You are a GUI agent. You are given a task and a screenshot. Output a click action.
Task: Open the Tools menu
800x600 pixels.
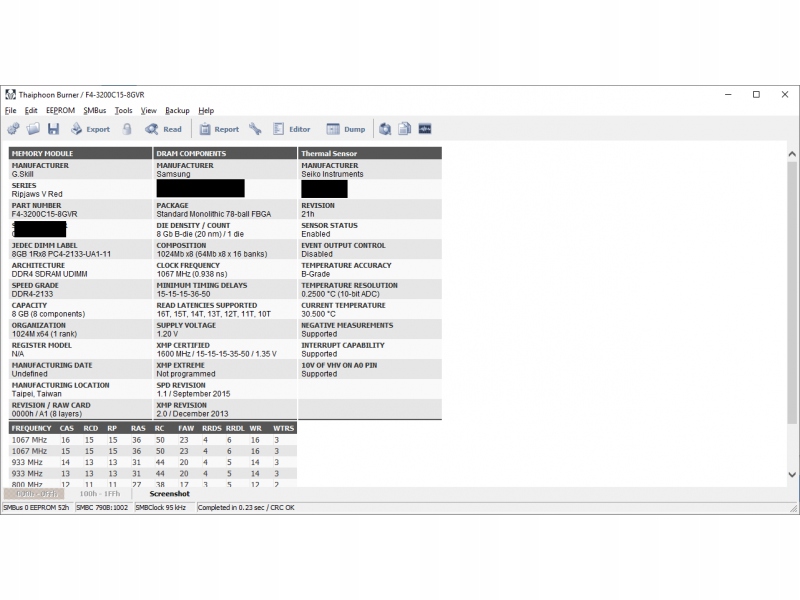coord(123,110)
